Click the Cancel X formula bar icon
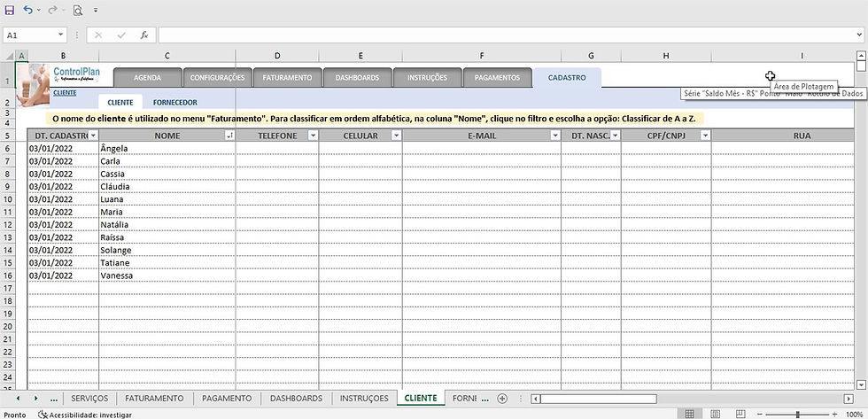868x419 pixels. point(98,35)
